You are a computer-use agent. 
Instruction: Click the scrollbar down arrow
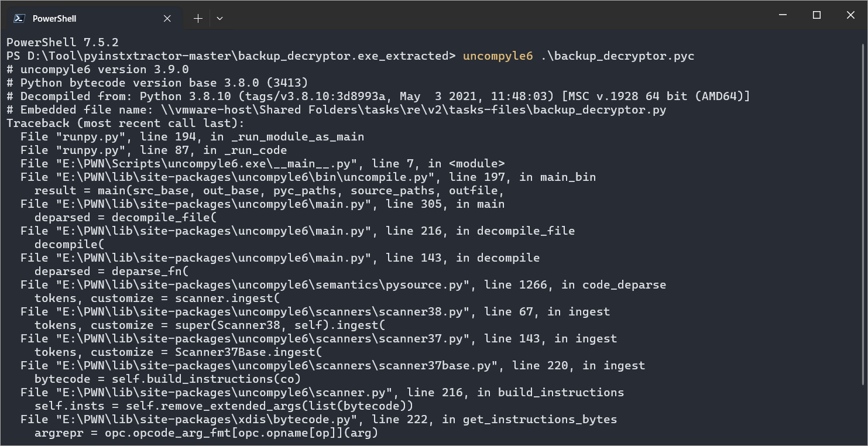click(x=863, y=440)
